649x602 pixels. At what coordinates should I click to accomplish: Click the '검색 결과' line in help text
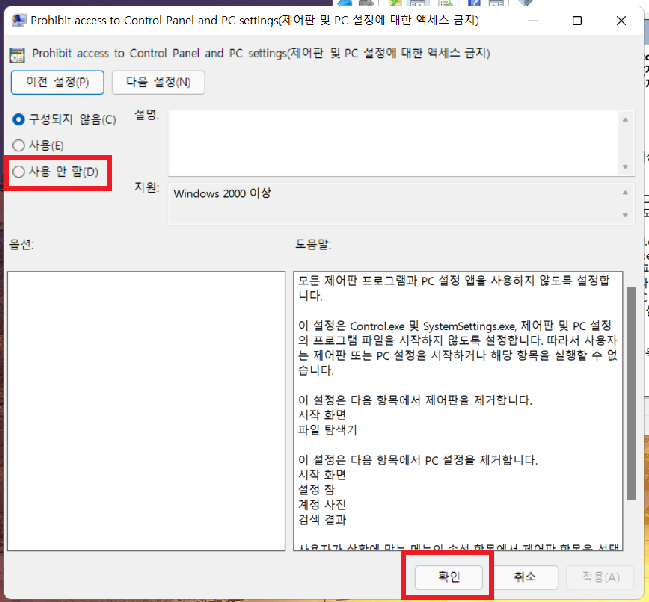point(322,520)
